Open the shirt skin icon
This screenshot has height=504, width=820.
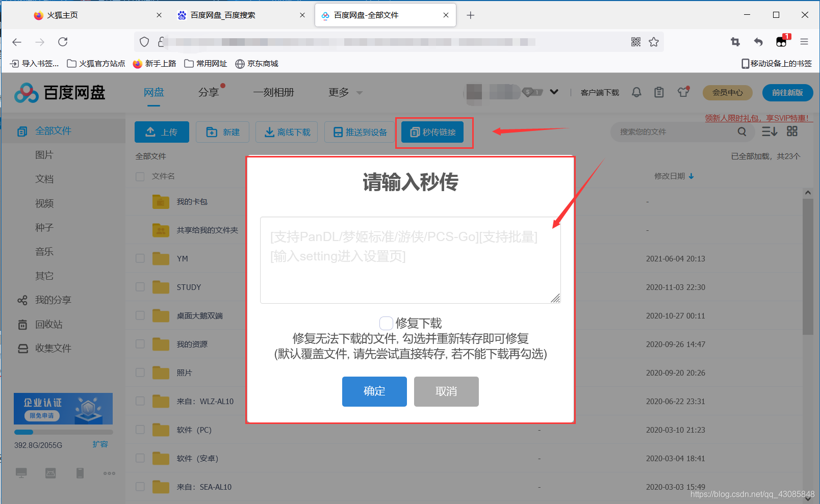tap(683, 92)
